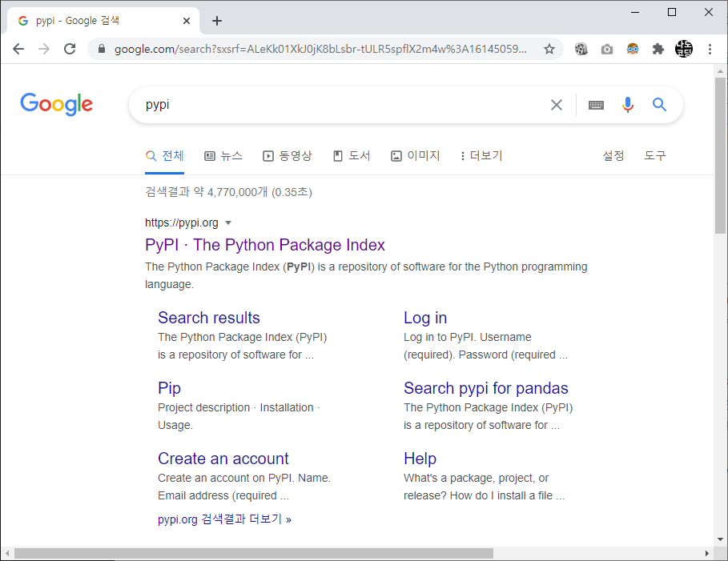The image size is (728, 561).
Task: Clear the search box with the X
Action: 557,105
